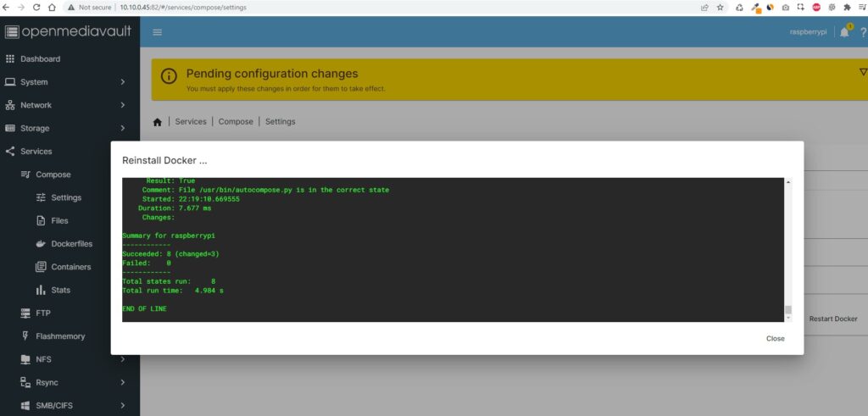868x416 pixels.
Task: Click the 'Duration: 7.677 ms' line
Action: click(x=175, y=208)
